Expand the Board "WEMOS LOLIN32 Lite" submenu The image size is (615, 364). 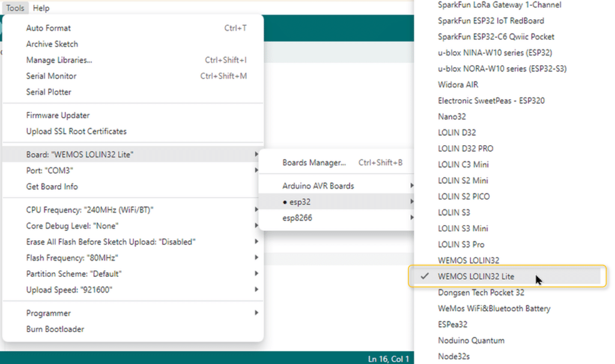133,154
